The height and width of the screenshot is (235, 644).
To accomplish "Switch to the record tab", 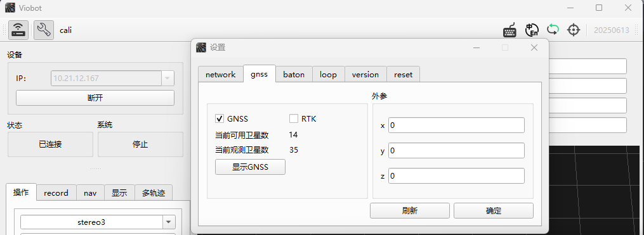I will pyautogui.click(x=56, y=193).
